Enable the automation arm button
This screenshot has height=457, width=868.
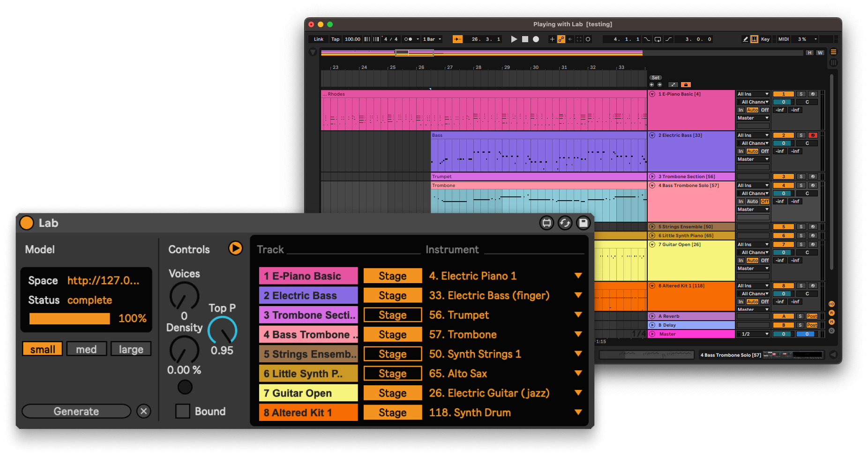(x=561, y=39)
